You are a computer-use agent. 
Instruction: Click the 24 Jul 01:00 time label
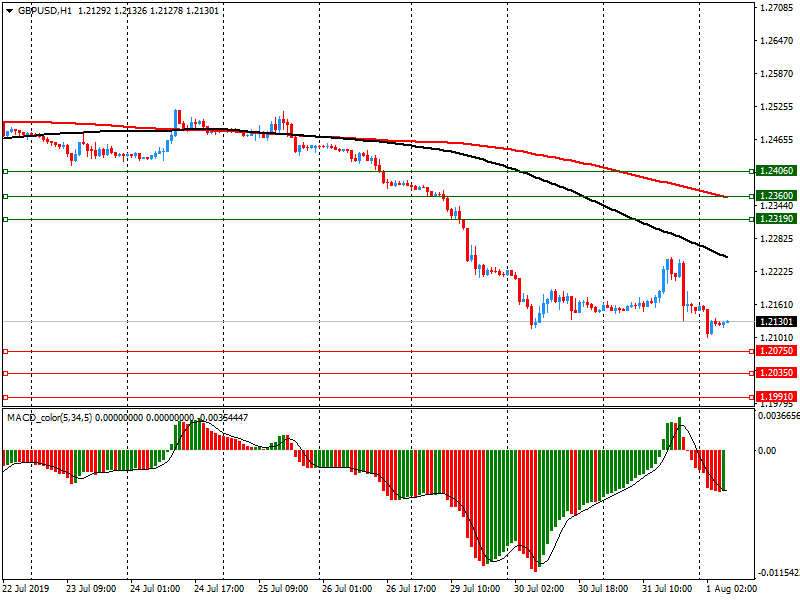tap(155, 589)
